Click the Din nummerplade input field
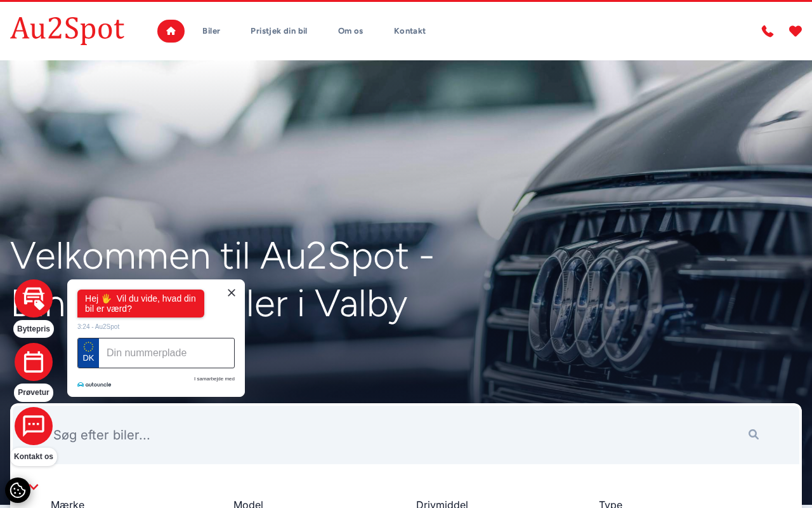 coord(166,353)
